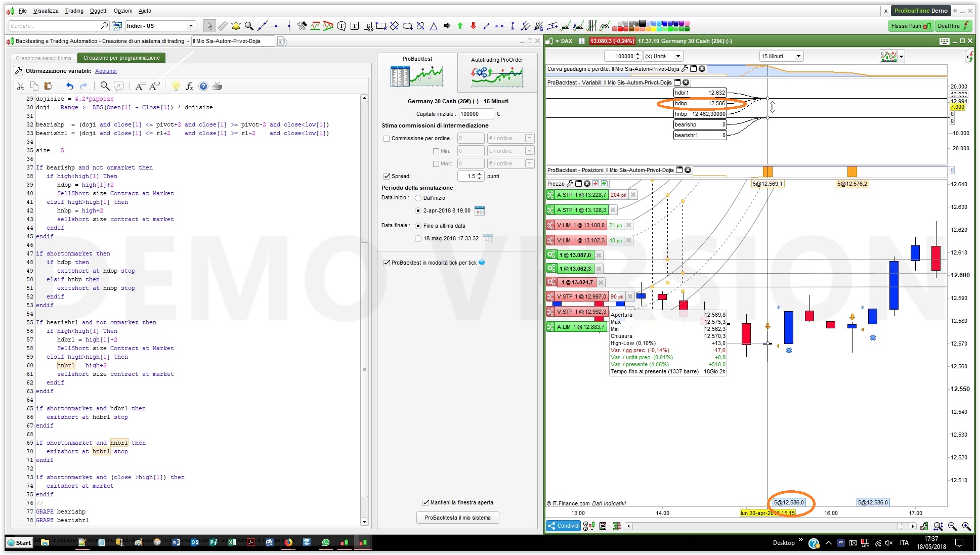
Task: Open the (x) Unità dropdown
Action: click(x=677, y=56)
